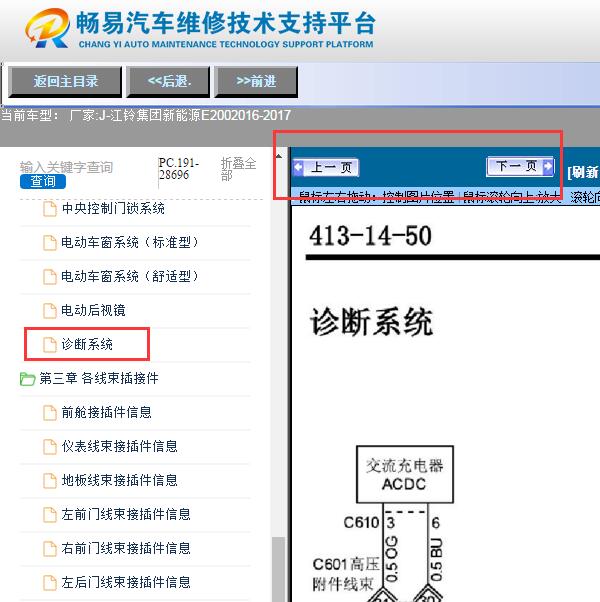Click the document icon beside 电动车窗系统（舒适型）

pos(50,276)
